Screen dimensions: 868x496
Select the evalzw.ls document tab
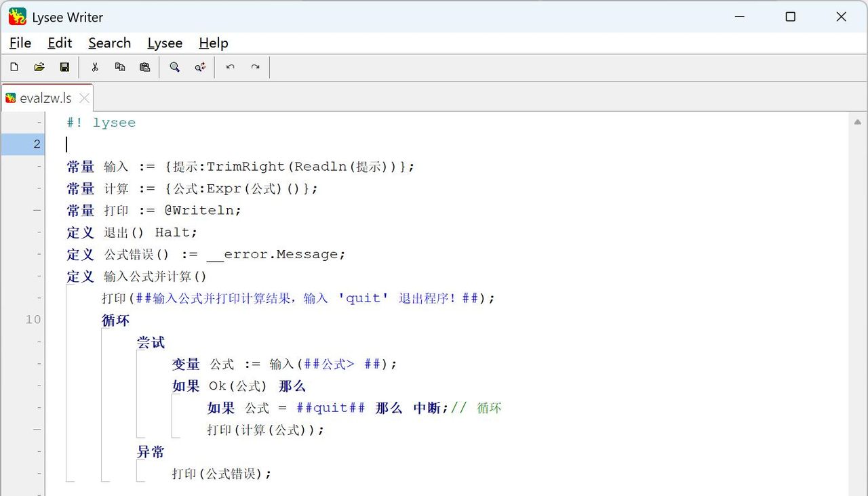(x=47, y=98)
